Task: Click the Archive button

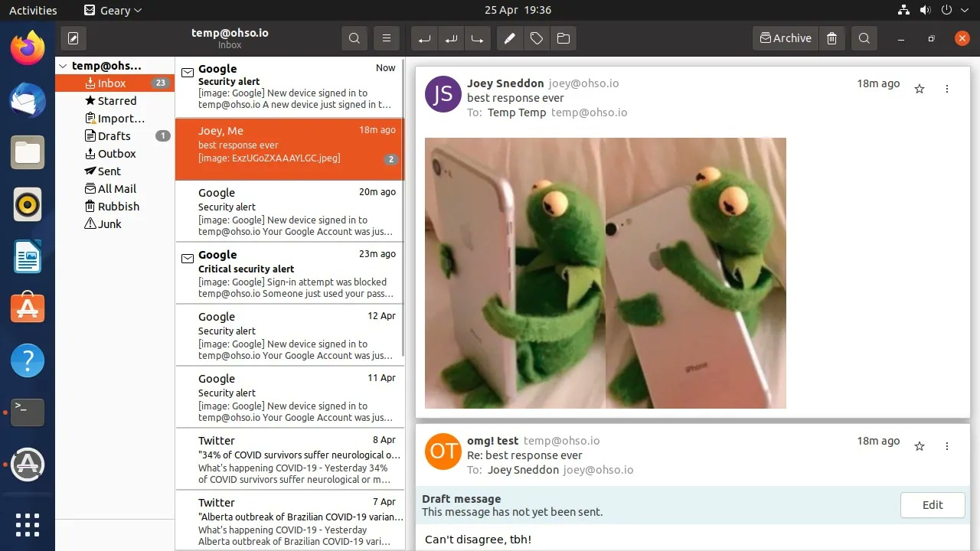Action: (x=786, y=38)
